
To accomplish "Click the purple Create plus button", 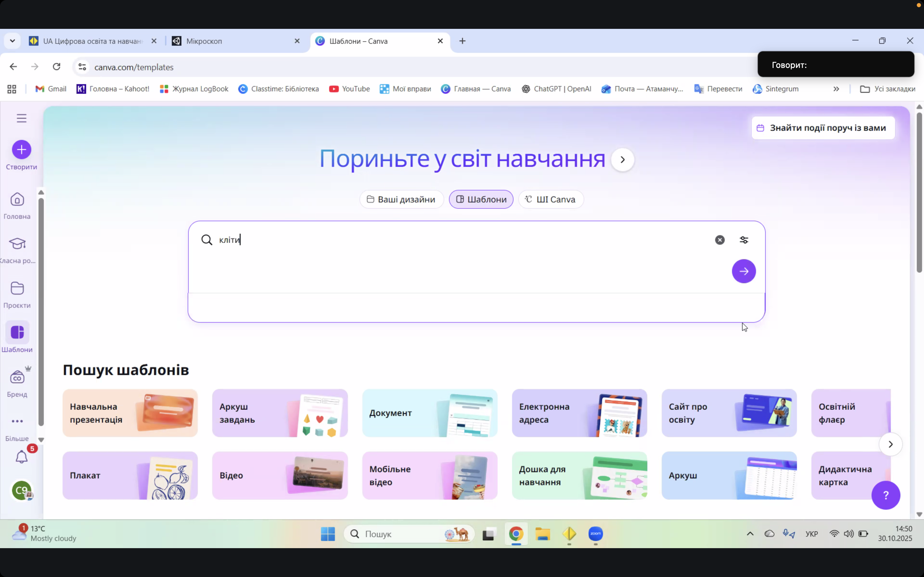I will coord(21,150).
